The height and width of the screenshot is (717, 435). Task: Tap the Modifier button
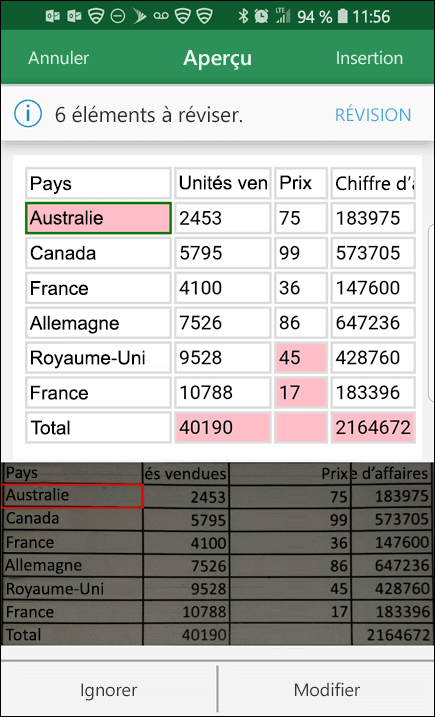coord(327,690)
